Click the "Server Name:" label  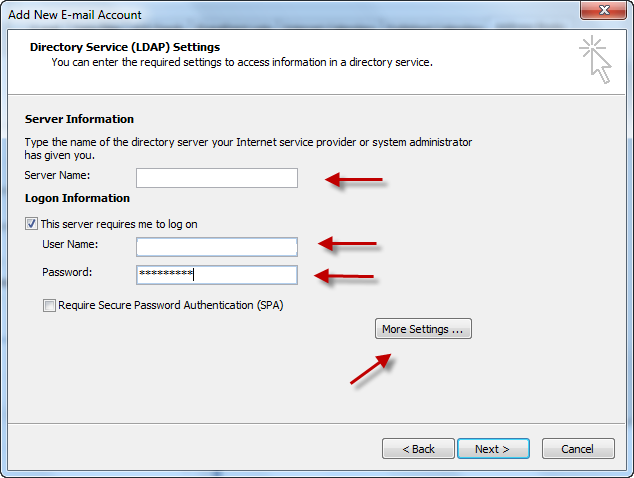(57, 176)
